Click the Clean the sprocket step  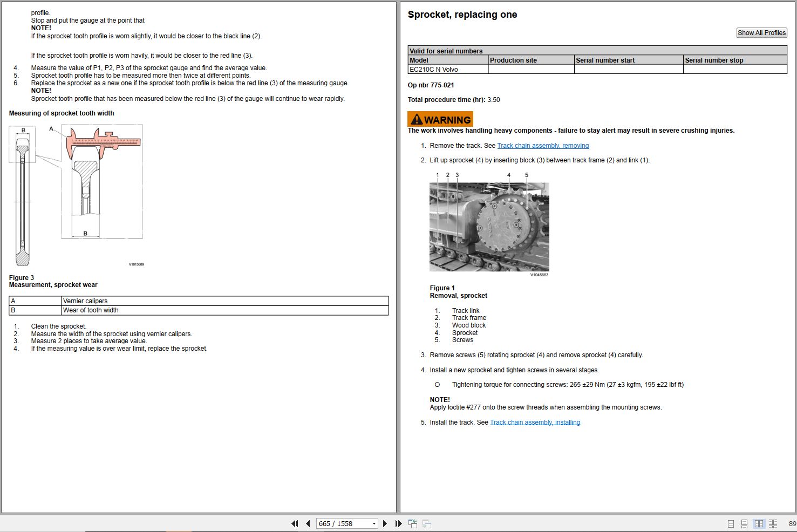59,326
